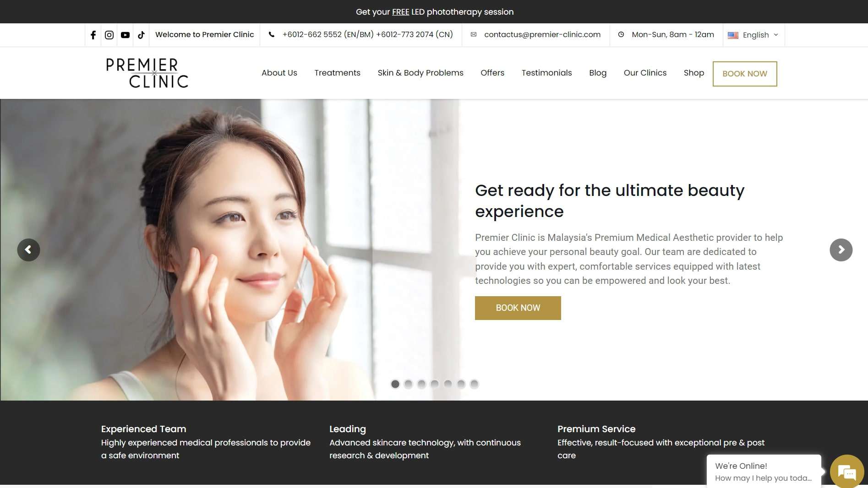Click the Welcome to Premier Clinic text
Image resolution: width=868 pixels, height=488 pixels.
pos(204,34)
